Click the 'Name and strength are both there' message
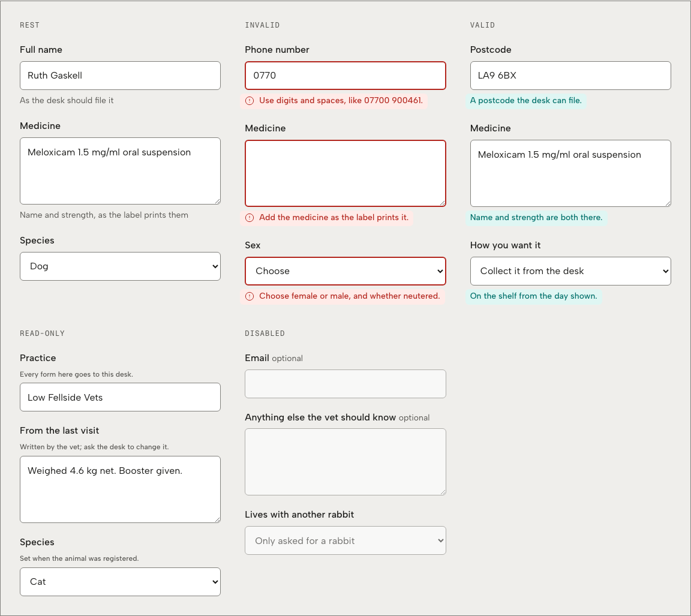Screen dimensions: 691x616 [536, 217]
